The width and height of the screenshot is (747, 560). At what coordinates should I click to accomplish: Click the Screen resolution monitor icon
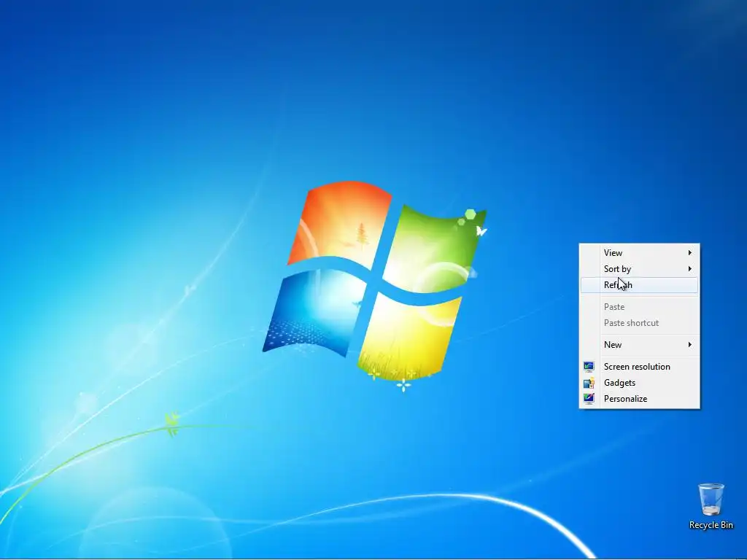[x=589, y=367]
